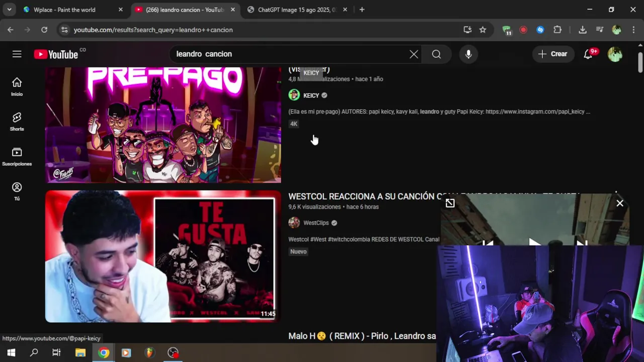Expand the miniplayer to watch page

pyautogui.click(x=450, y=203)
